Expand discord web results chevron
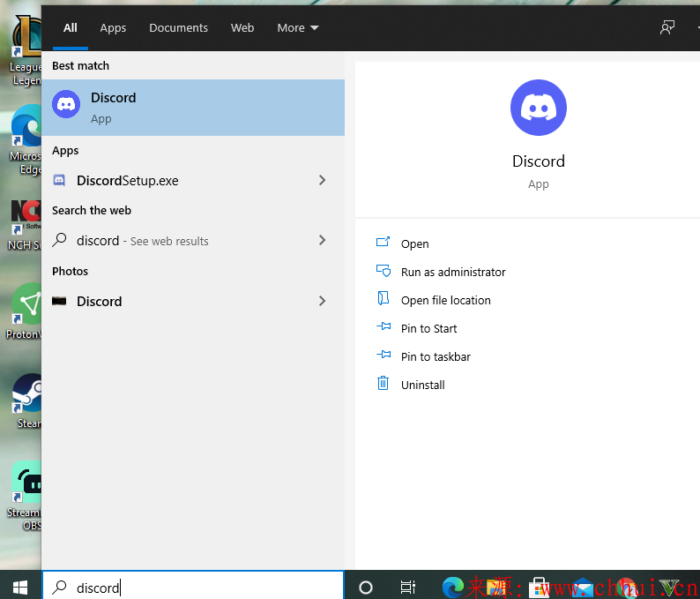Viewport: 700px width, 599px height. (323, 240)
